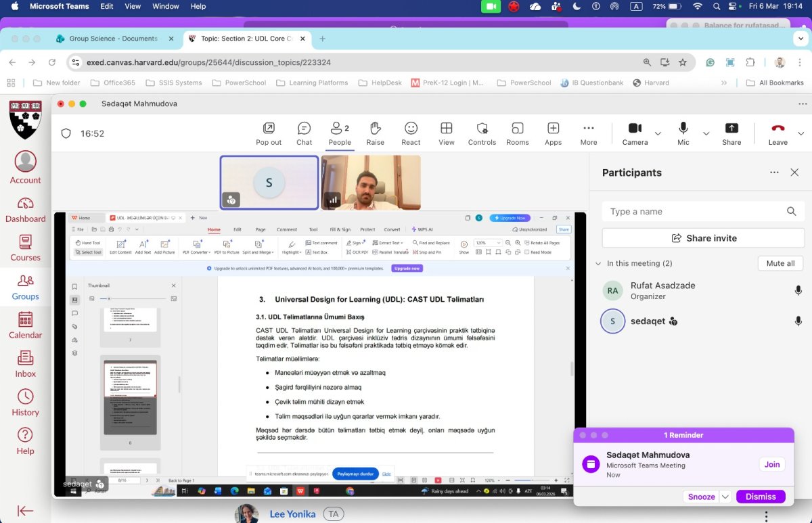Image resolution: width=812 pixels, height=523 pixels.
Task: Collapse the Canvas navigation sidebar arrow
Action: click(26, 511)
